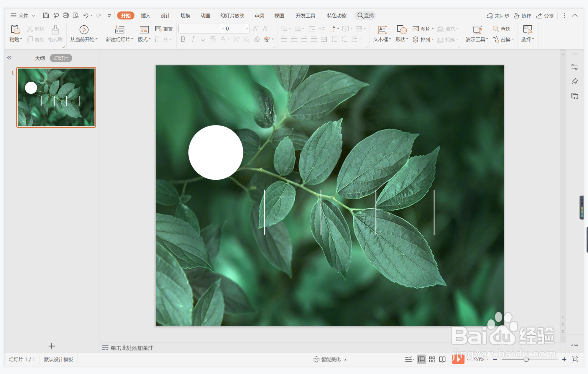This screenshot has height=374, width=588.
Task: Start slideshow from current slide icon
Action: click(x=84, y=30)
